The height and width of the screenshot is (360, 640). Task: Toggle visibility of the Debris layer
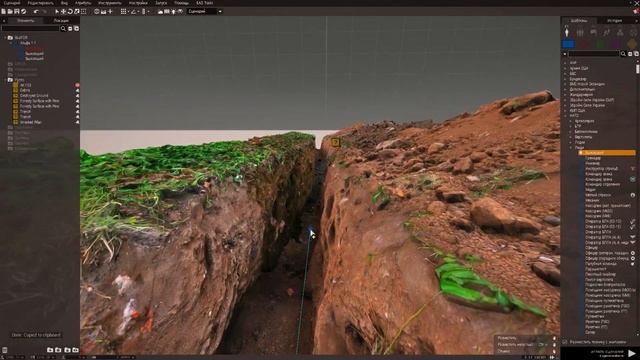click(77, 90)
